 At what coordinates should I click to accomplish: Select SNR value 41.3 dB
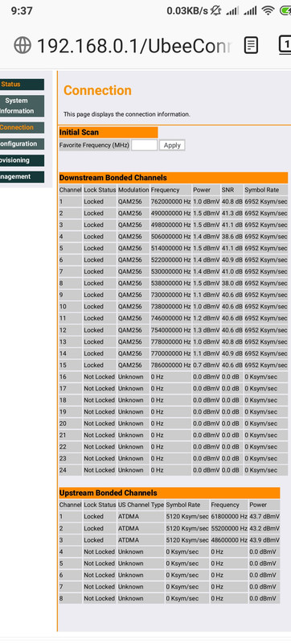click(232, 213)
